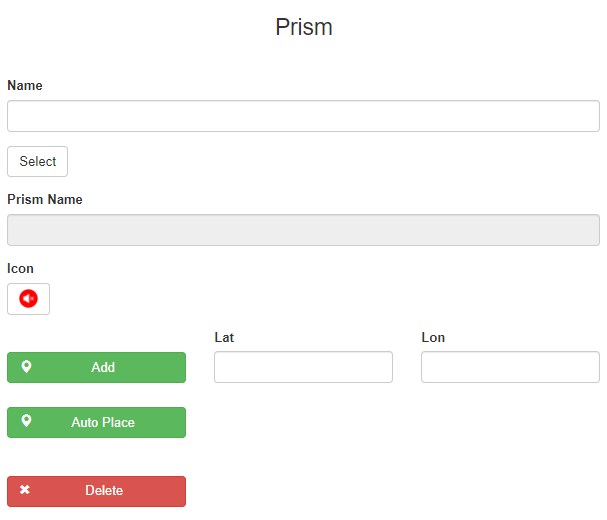Click the Select button
607x520 pixels.
click(38, 161)
